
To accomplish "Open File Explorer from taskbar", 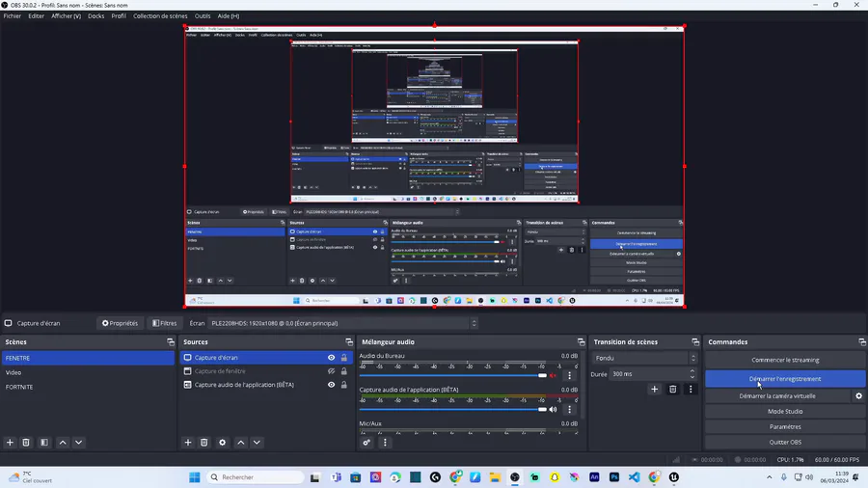I will tap(495, 477).
